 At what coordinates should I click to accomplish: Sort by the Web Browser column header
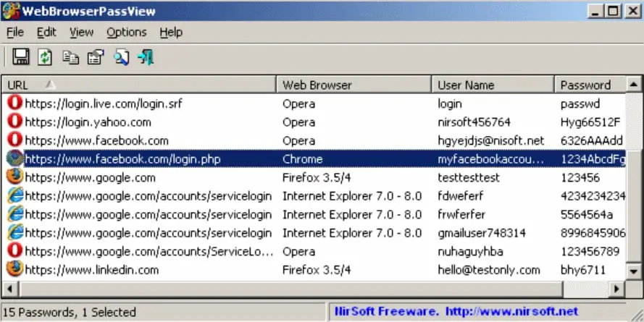(x=354, y=85)
